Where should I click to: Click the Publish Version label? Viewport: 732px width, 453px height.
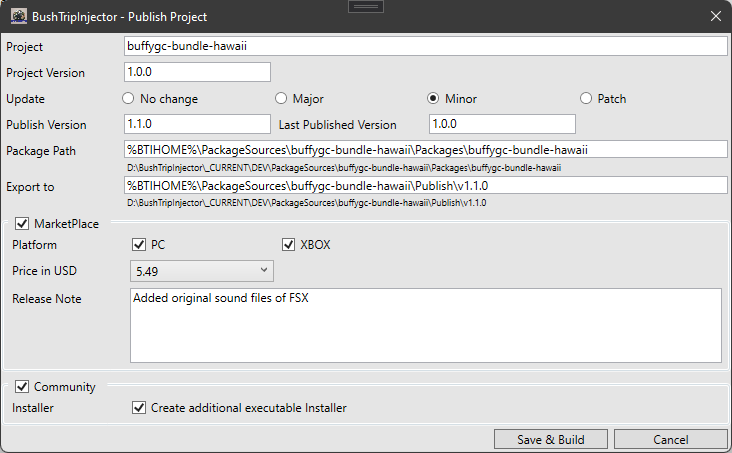tap(46, 125)
